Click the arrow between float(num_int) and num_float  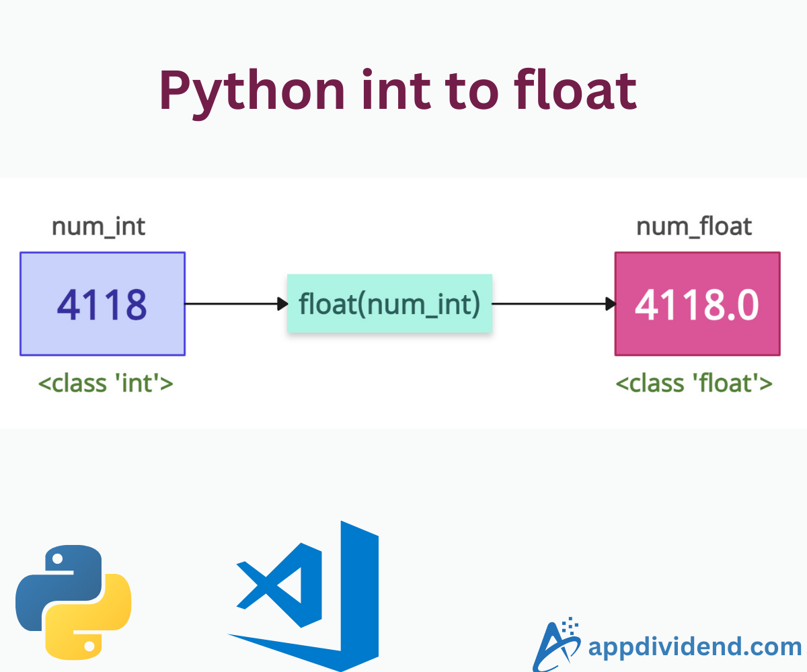pos(553,304)
